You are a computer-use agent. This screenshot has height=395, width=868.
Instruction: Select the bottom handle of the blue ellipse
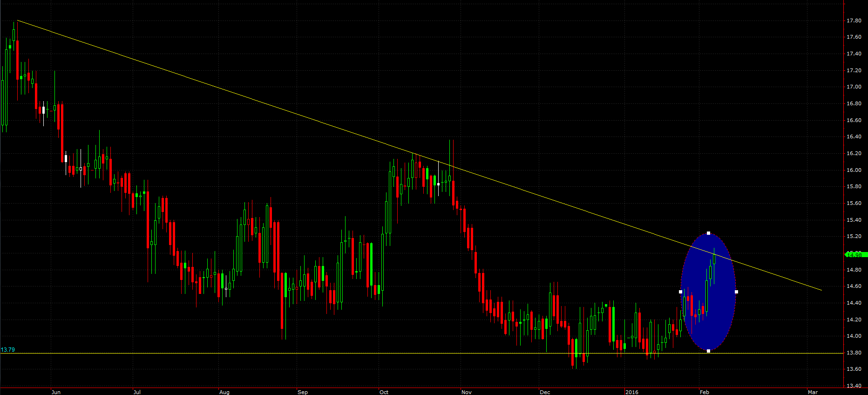(708, 351)
